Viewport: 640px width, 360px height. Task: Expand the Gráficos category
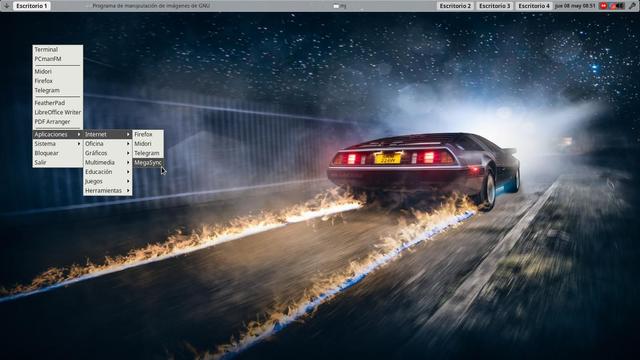click(x=107, y=153)
